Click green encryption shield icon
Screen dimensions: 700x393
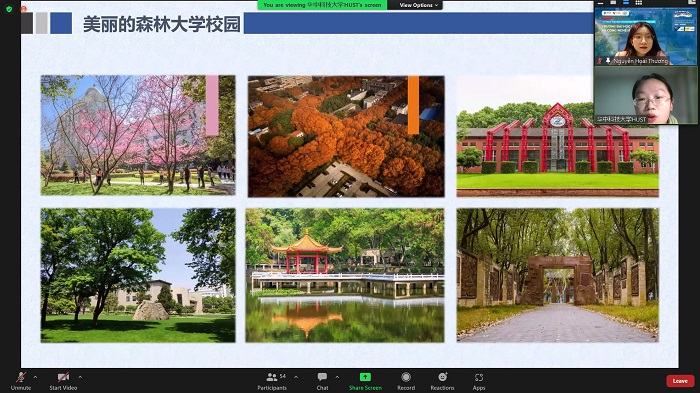pyautogui.click(x=9, y=8)
